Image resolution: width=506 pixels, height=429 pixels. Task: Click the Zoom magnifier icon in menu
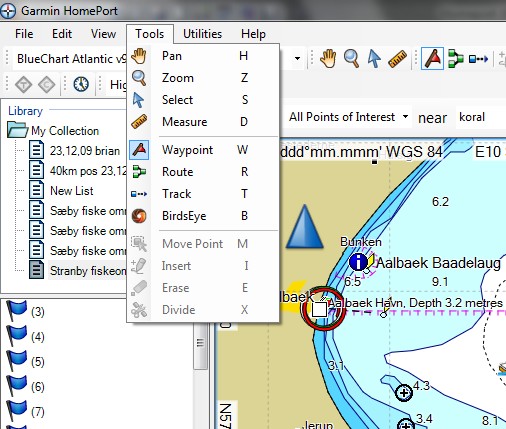[x=139, y=78]
